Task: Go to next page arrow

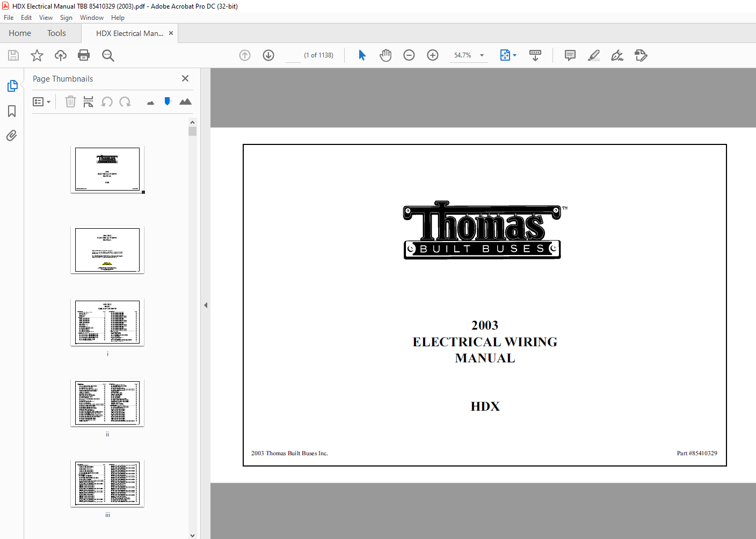Action: (268, 55)
